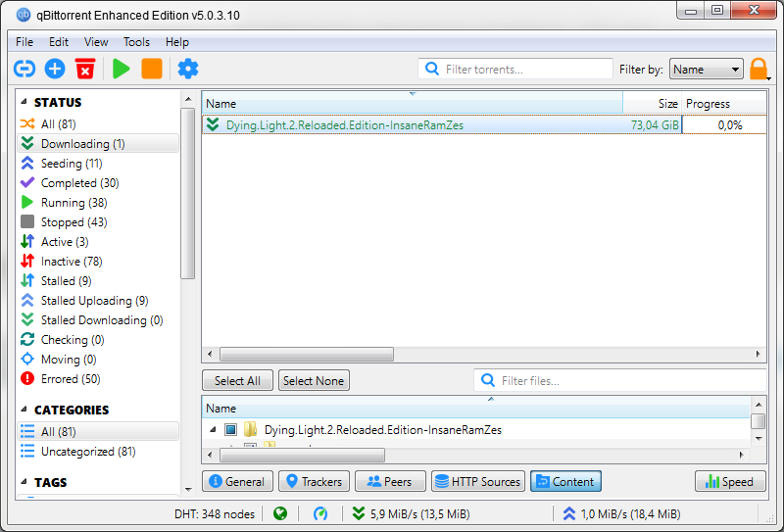Viewport: 784px width, 532px height.
Task: Switch to the Peers tab
Action: coord(390,481)
